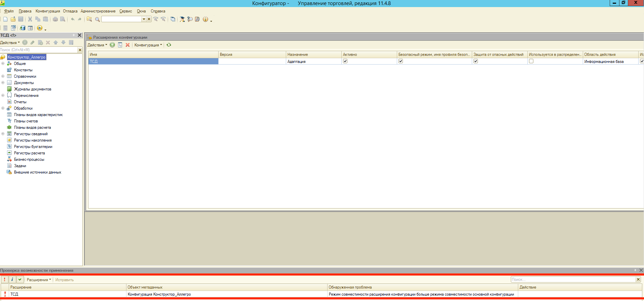Expand the Общие tree node
Screen dimensions: 644x301
point(3,64)
